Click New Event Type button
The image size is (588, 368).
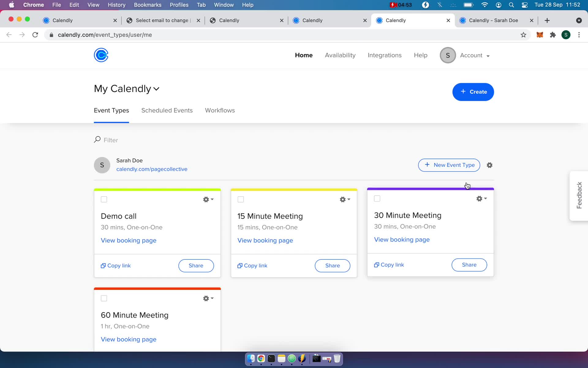click(449, 165)
